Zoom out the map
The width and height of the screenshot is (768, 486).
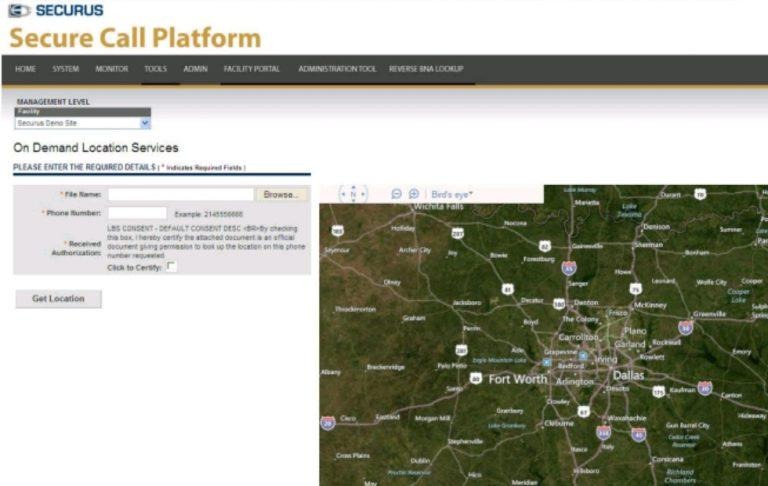point(396,194)
